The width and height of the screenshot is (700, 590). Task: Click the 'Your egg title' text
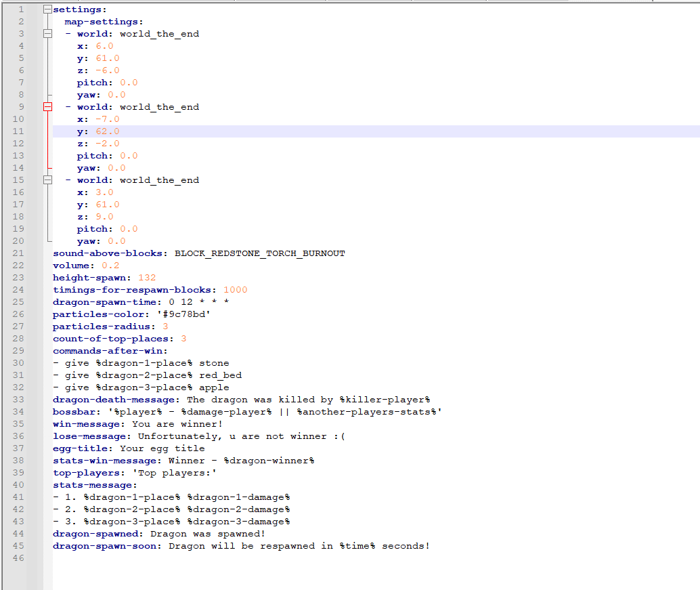click(162, 448)
